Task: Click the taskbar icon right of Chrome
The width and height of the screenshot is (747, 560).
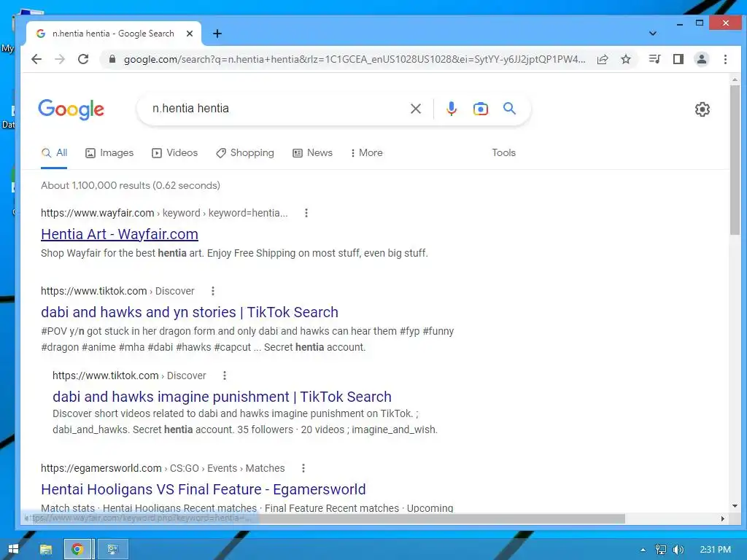Action: 113,549
